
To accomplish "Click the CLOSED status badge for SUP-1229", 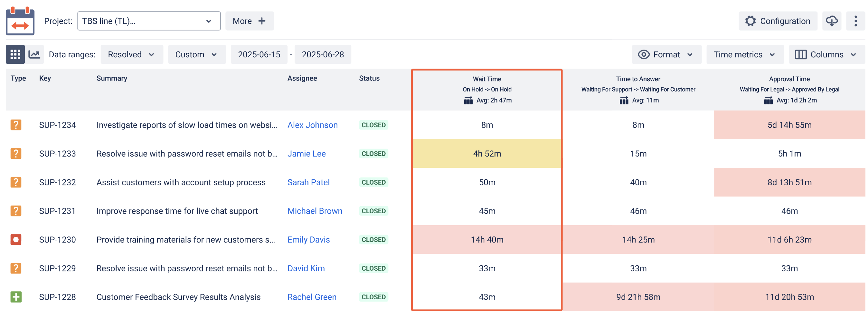I will coord(373,268).
